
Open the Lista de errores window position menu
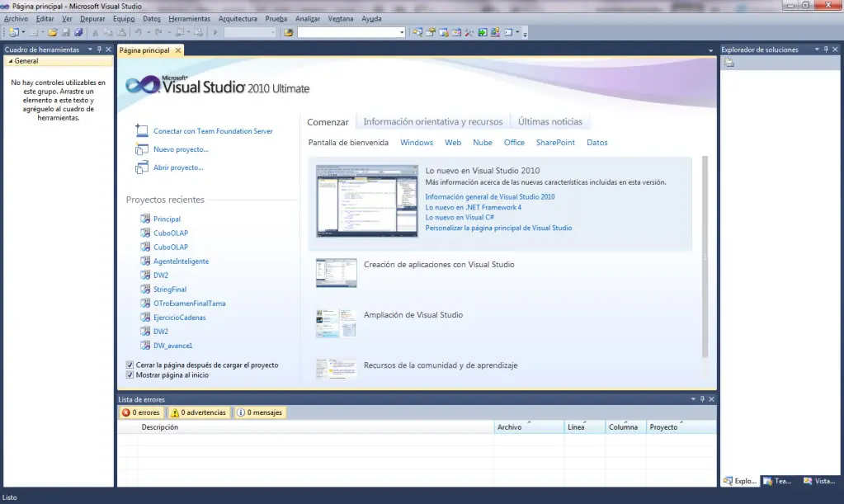[693, 399]
